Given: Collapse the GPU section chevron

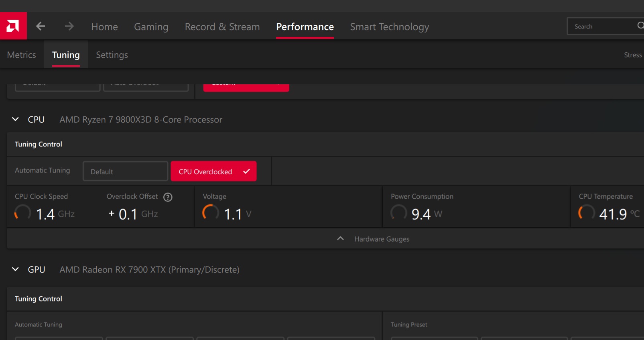Looking at the screenshot, I should coord(15,269).
